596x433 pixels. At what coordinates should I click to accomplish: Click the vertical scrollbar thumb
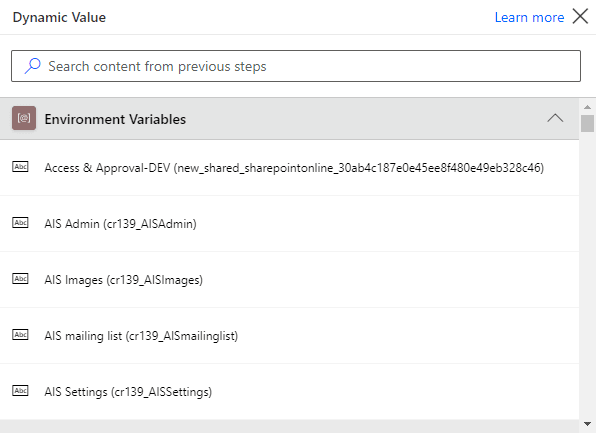coord(587,123)
